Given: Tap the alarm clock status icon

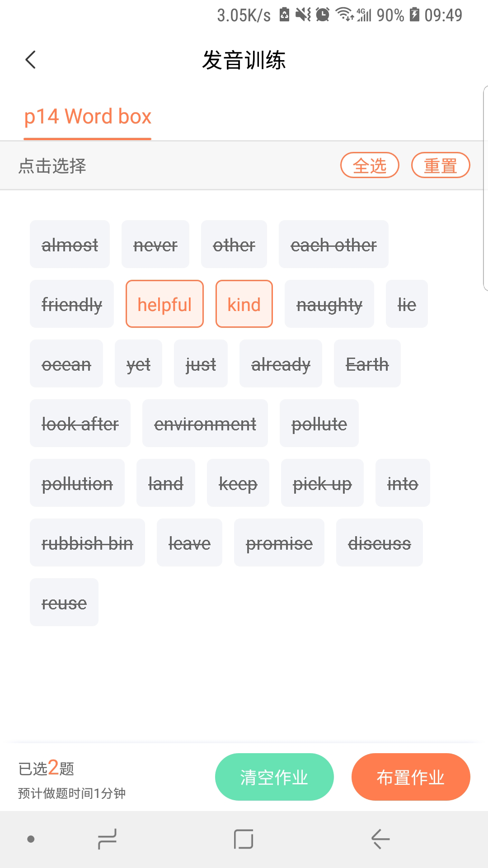Looking at the screenshot, I should 323,15.
